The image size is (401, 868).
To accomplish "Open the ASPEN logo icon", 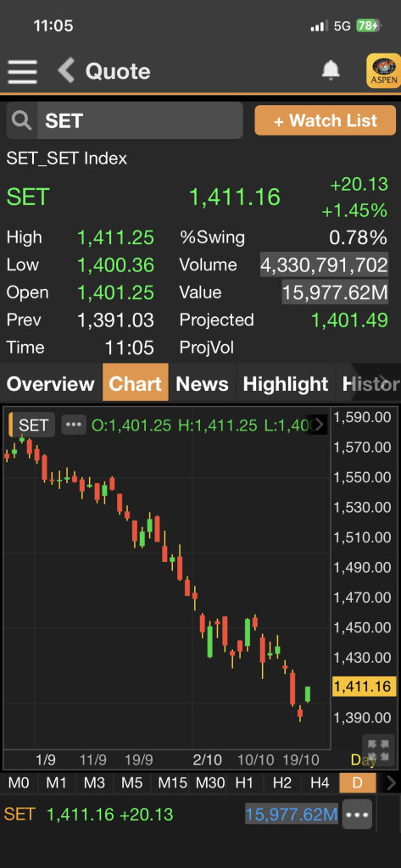I will point(383,71).
